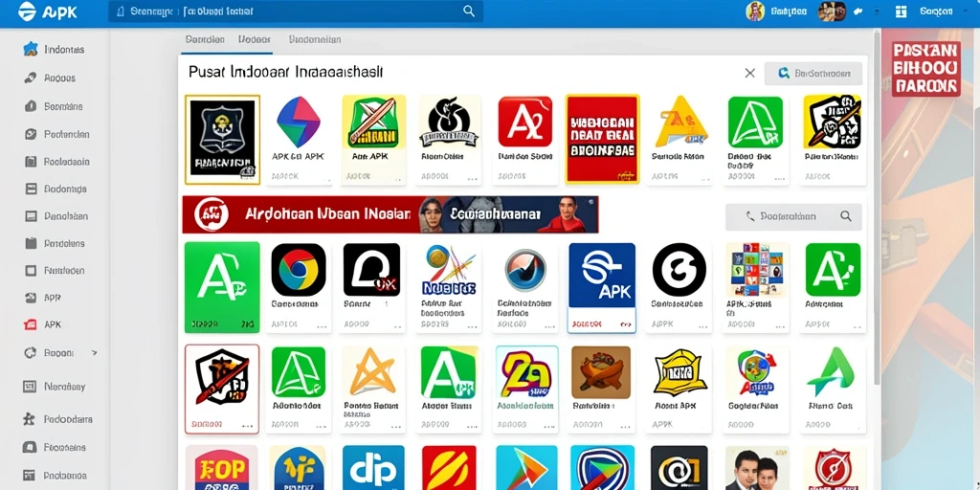Select the orange star app icon
Viewport: 980px width, 490px height.
[373, 372]
